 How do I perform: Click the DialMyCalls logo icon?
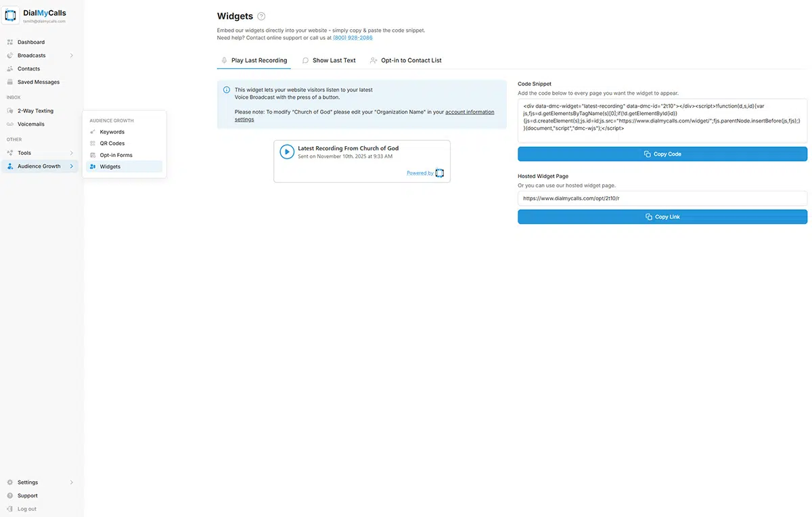pos(11,16)
